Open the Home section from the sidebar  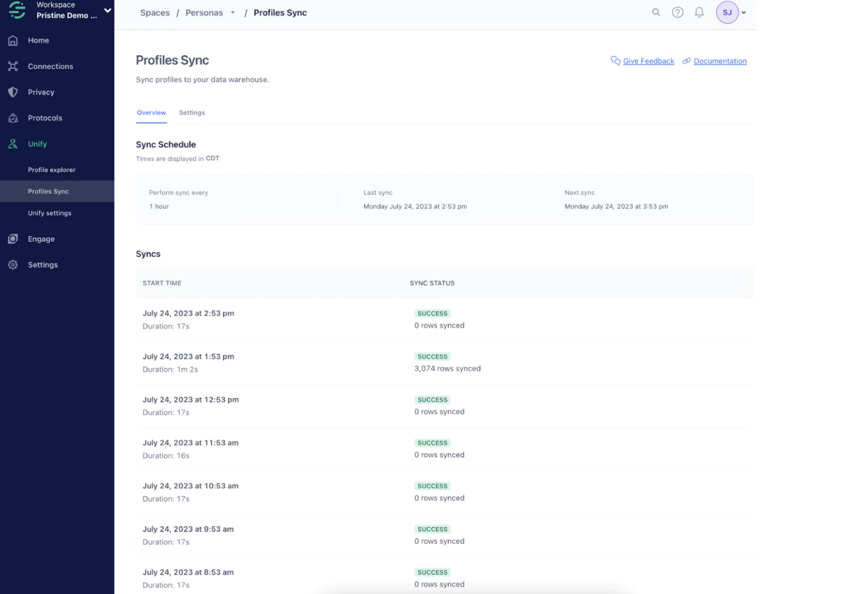[38, 40]
